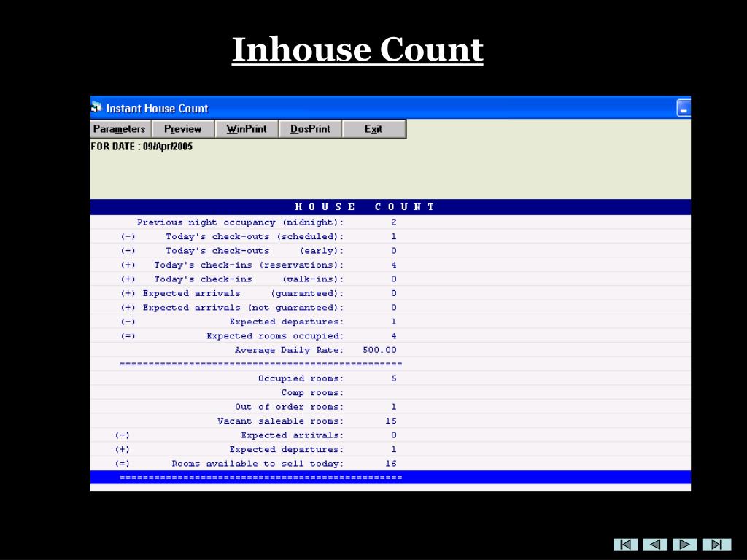This screenshot has height=560, width=747.
Task: Select Expected arrivals (guaranteed) row
Action: (390, 293)
